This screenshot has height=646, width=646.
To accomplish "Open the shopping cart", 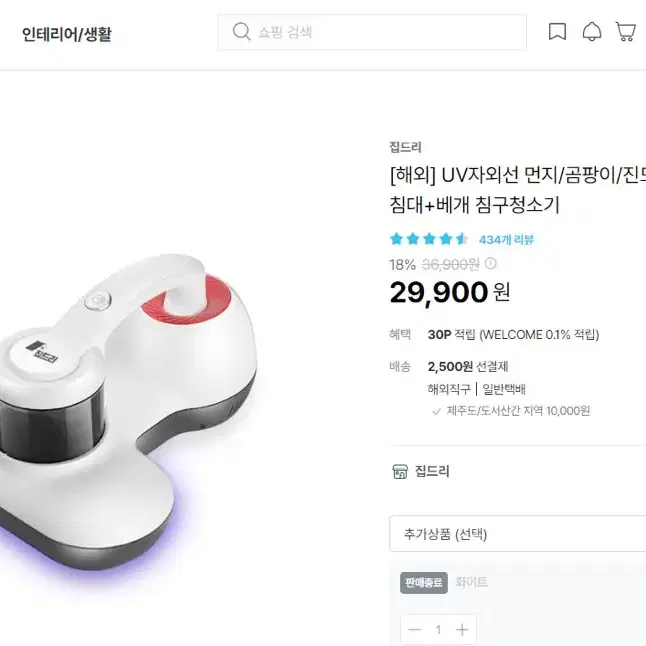I will [x=625, y=32].
